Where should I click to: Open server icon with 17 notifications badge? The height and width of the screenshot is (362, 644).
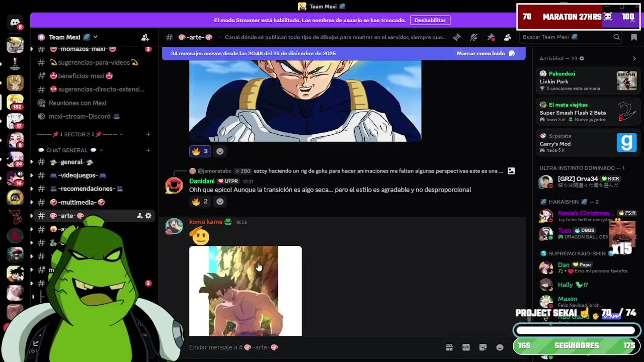(15, 120)
